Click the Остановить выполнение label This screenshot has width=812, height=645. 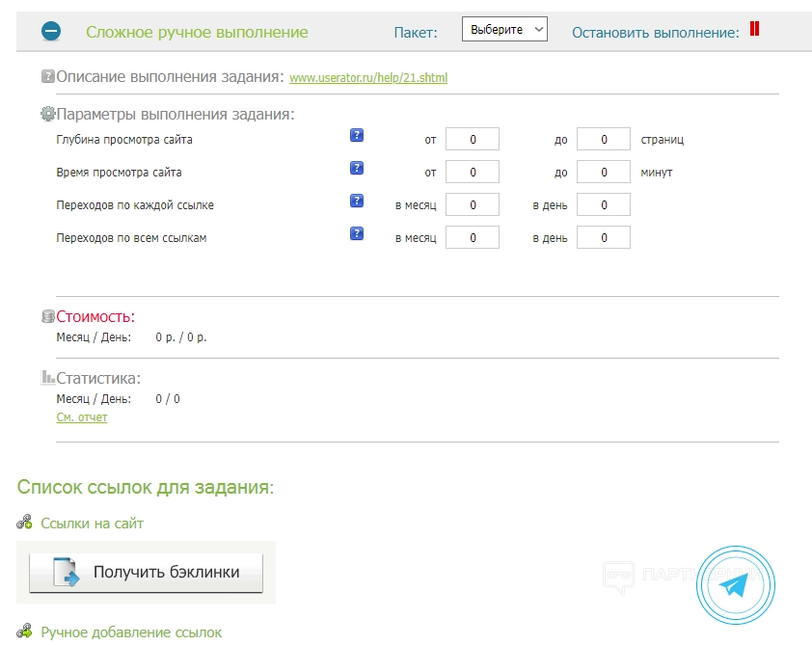coord(656,33)
